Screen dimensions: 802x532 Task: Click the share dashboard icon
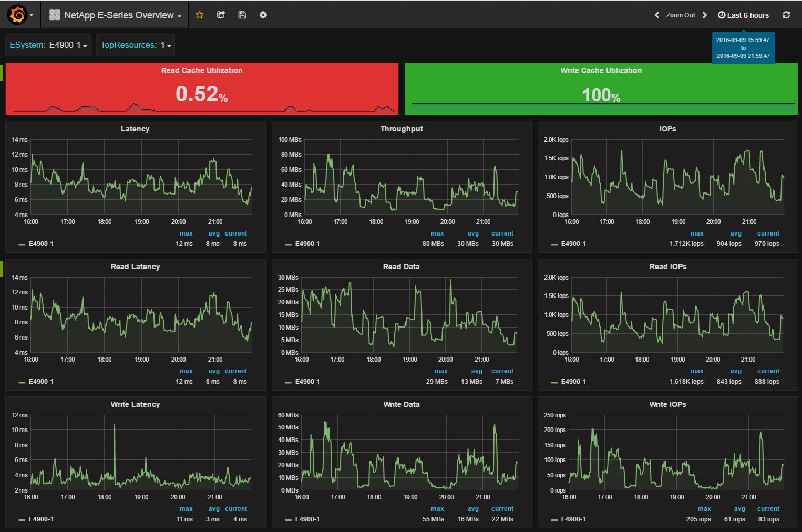221,15
